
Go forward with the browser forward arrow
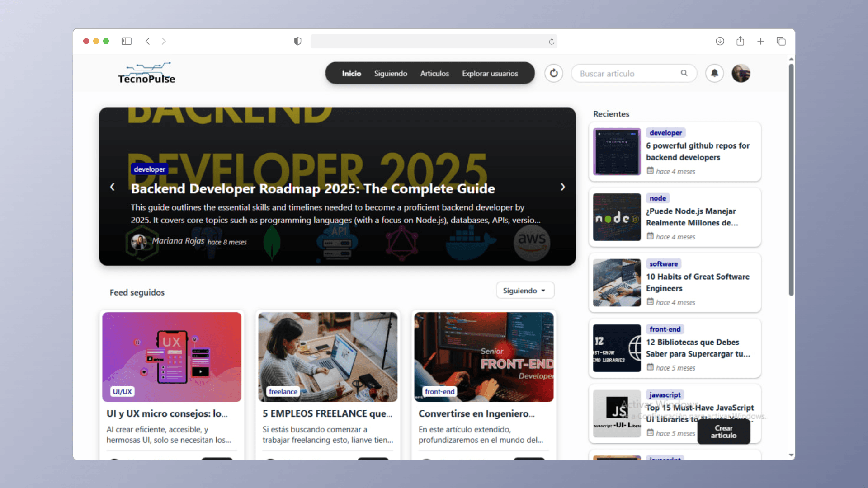click(164, 41)
